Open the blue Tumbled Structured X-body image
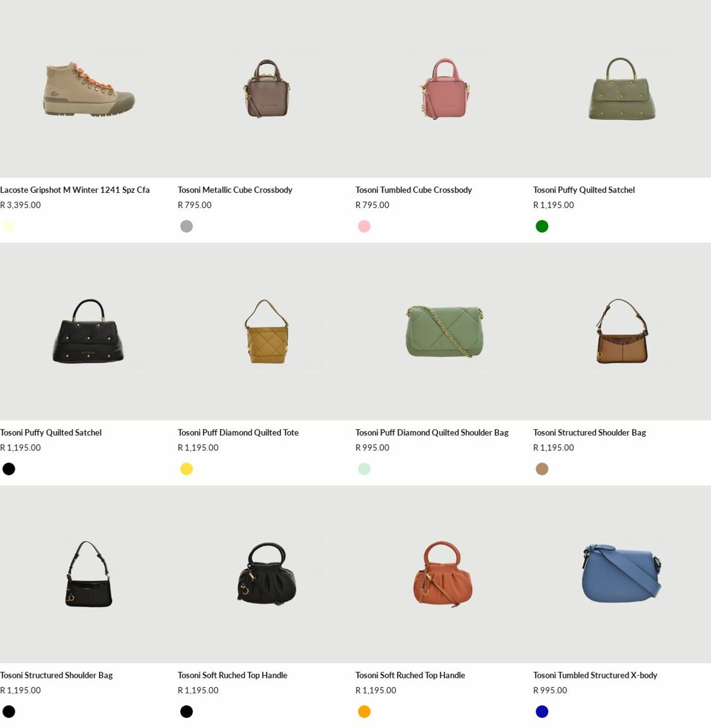The height and width of the screenshot is (728, 711). point(622,574)
